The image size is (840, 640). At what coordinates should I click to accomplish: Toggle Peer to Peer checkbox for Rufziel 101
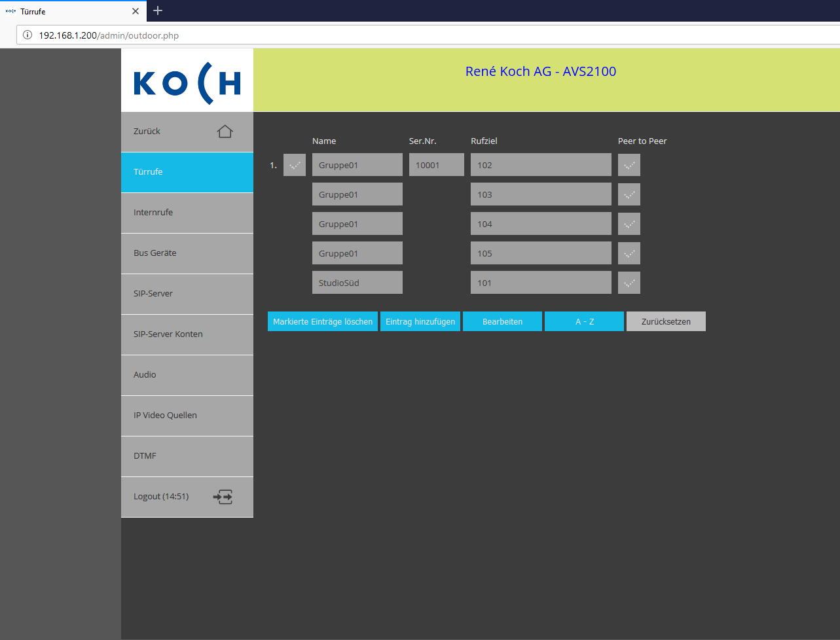[x=629, y=283]
